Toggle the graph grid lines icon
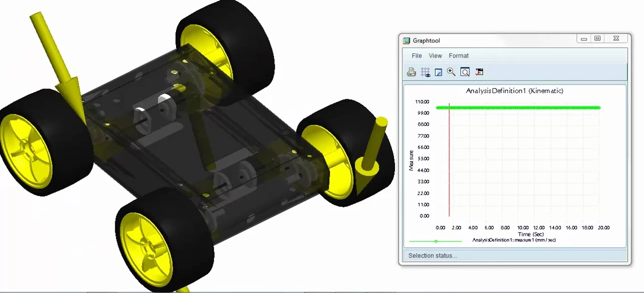 coord(426,72)
